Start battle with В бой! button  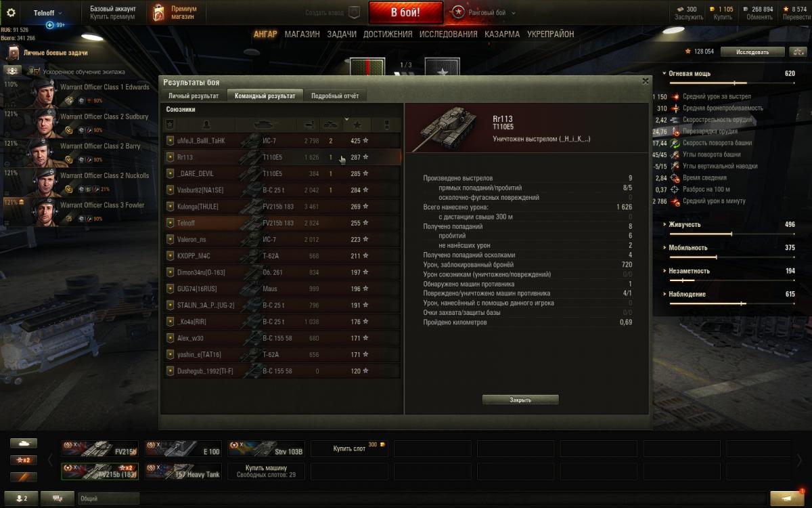point(405,12)
